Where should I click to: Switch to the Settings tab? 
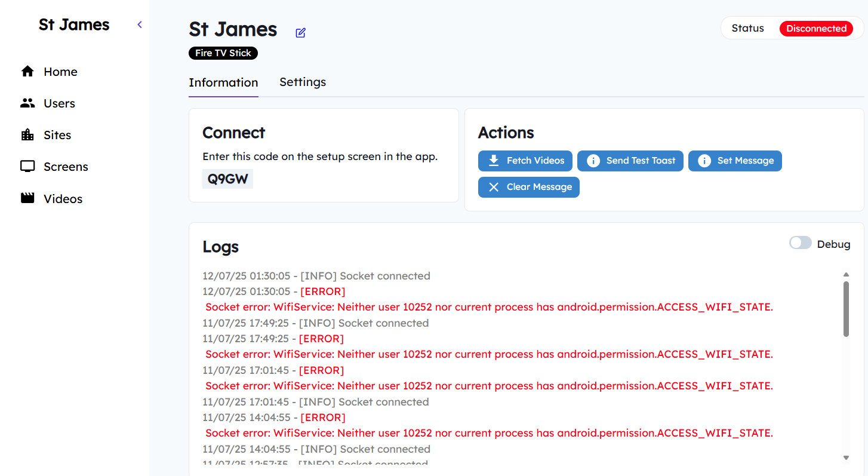[303, 82]
